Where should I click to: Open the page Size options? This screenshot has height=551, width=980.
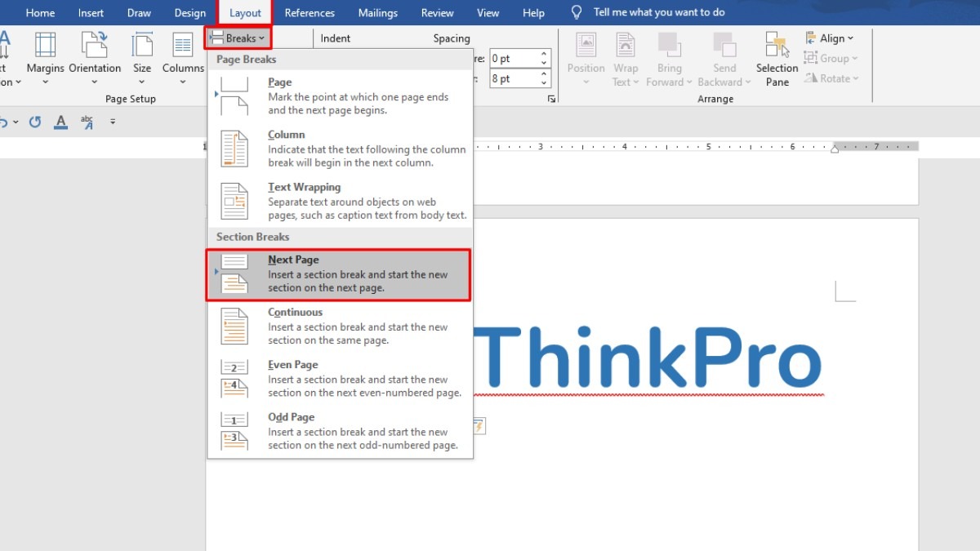(x=142, y=59)
